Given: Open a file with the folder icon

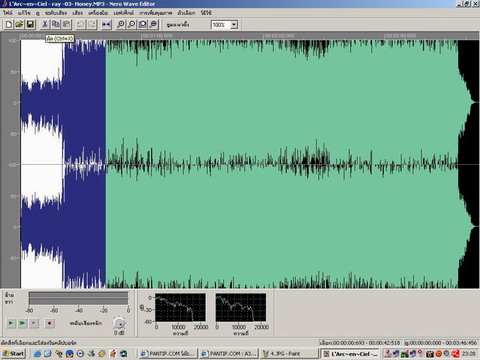Looking at the screenshot, I should tap(19, 24).
